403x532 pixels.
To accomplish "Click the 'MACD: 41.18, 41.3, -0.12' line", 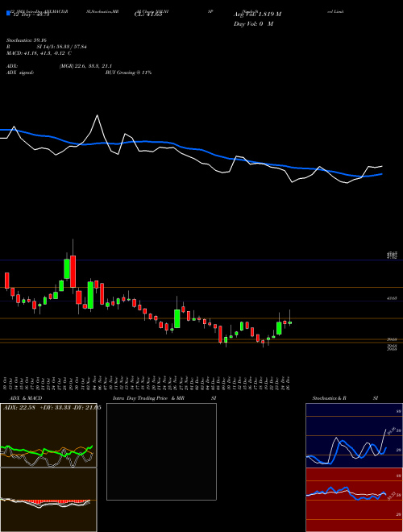I will pos(39,53).
